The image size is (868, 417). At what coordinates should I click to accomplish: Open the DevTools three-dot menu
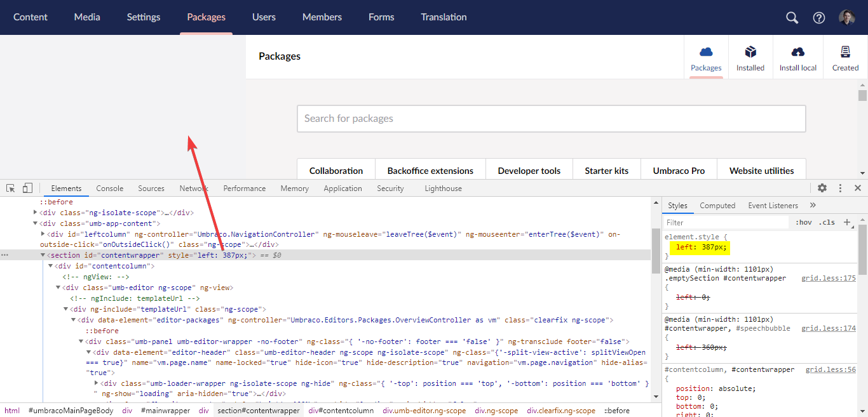point(840,188)
